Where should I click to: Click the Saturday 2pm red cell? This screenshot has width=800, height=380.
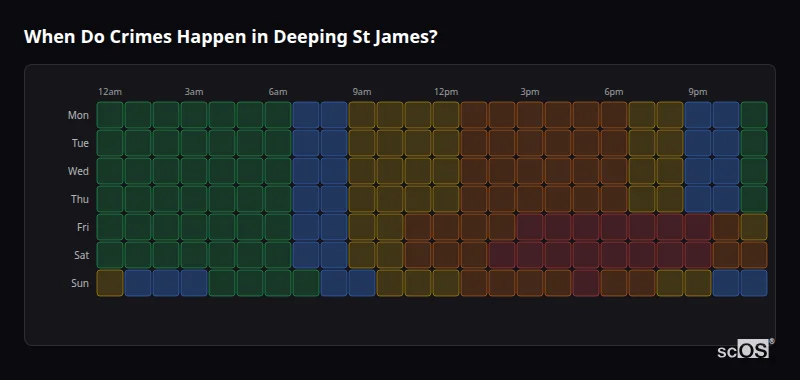(502, 255)
